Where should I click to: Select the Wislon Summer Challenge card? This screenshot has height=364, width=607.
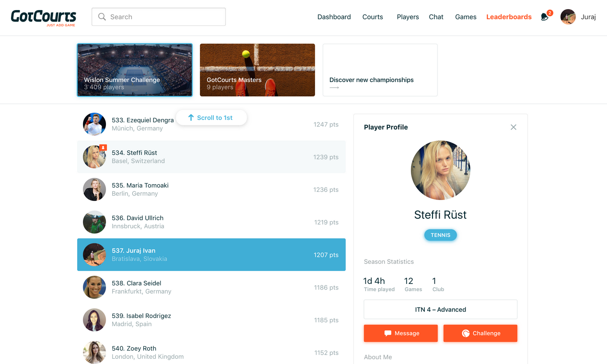135,70
